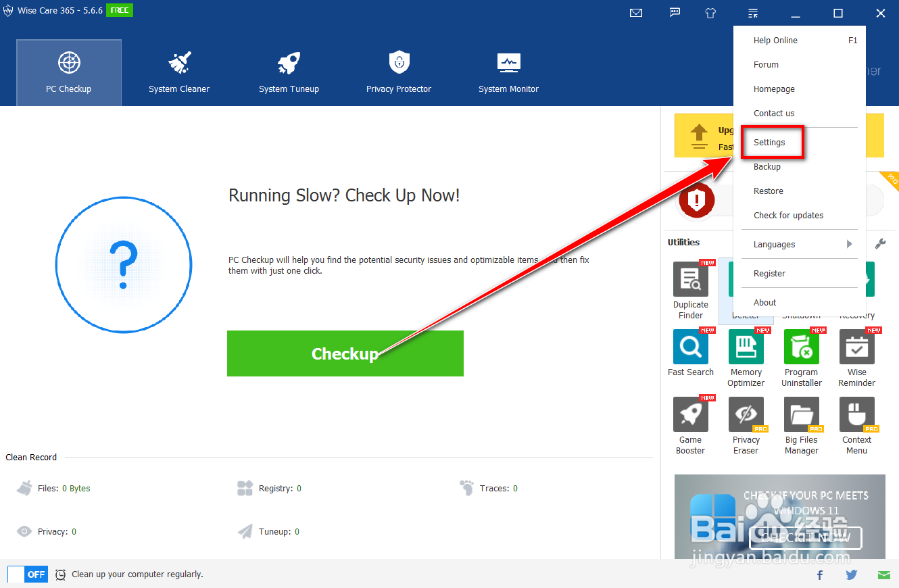Click the question mark checkup circle

pos(124,265)
